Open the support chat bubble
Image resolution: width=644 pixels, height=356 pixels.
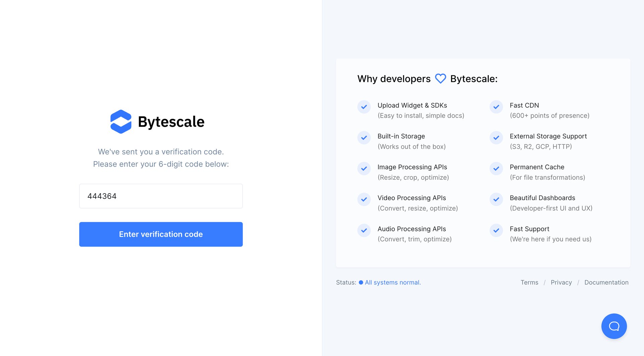(x=614, y=326)
